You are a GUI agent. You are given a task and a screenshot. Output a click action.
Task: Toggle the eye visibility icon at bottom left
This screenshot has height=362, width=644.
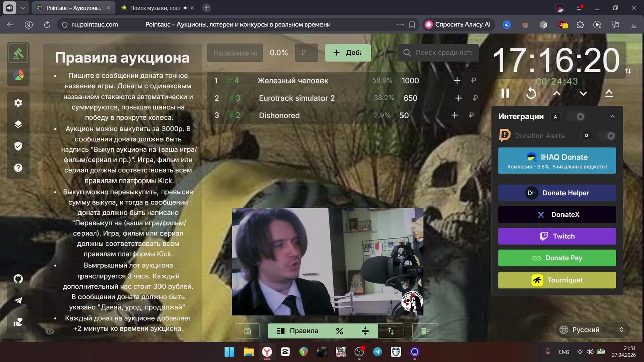tap(50, 331)
